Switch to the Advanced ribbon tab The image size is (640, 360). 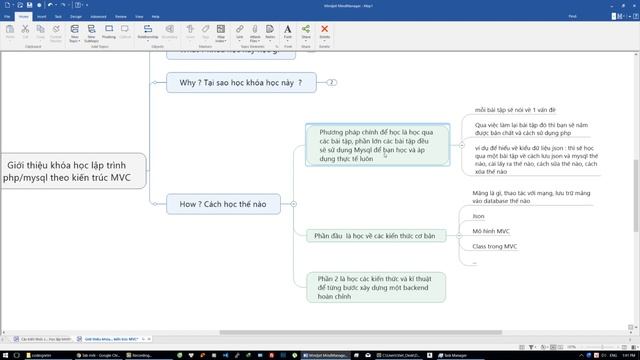point(98,17)
